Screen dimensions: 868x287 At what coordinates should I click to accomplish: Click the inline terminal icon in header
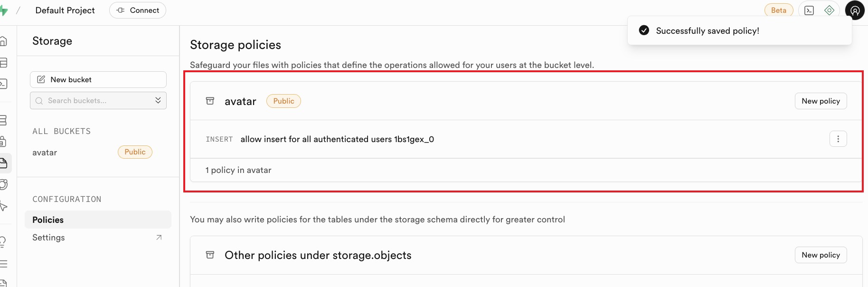click(809, 10)
